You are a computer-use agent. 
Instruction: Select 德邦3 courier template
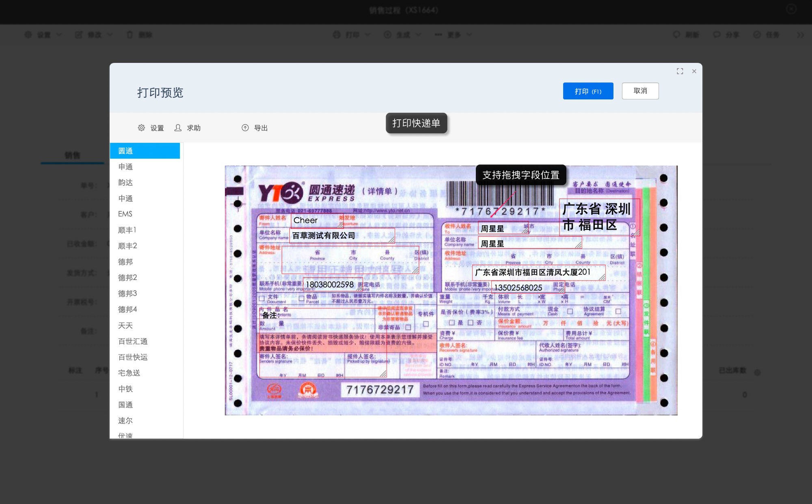[145, 293]
